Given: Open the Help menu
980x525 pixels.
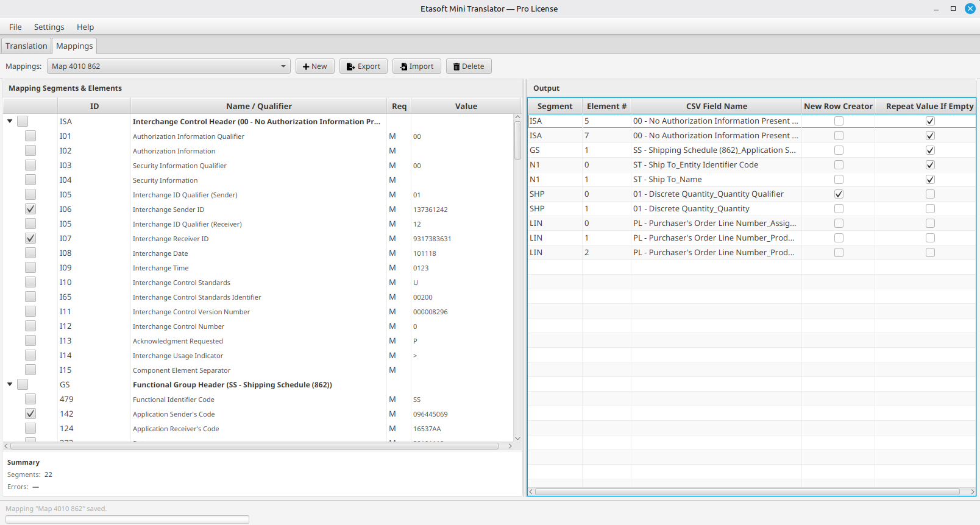Looking at the screenshot, I should [x=85, y=27].
